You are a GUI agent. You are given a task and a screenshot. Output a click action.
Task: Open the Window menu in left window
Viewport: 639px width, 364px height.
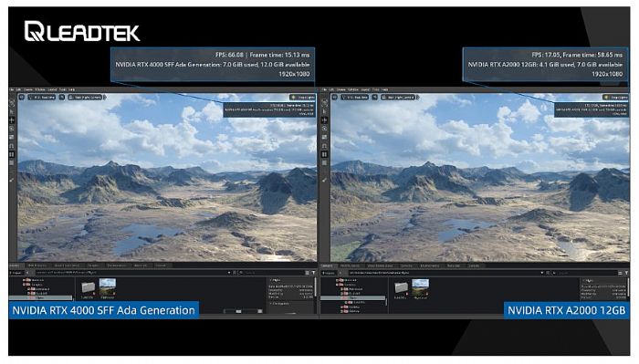point(40,89)
